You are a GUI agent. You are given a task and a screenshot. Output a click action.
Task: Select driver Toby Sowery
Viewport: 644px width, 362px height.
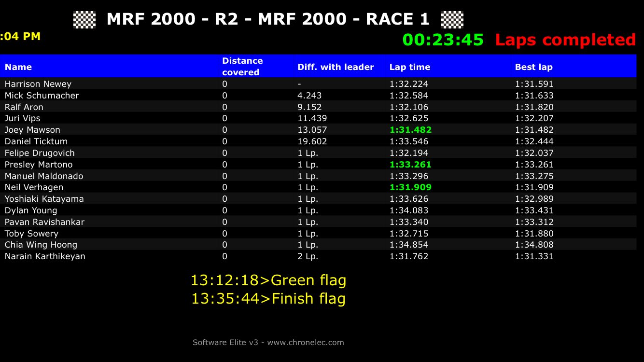pyautogui.click(x=31, y=234)
